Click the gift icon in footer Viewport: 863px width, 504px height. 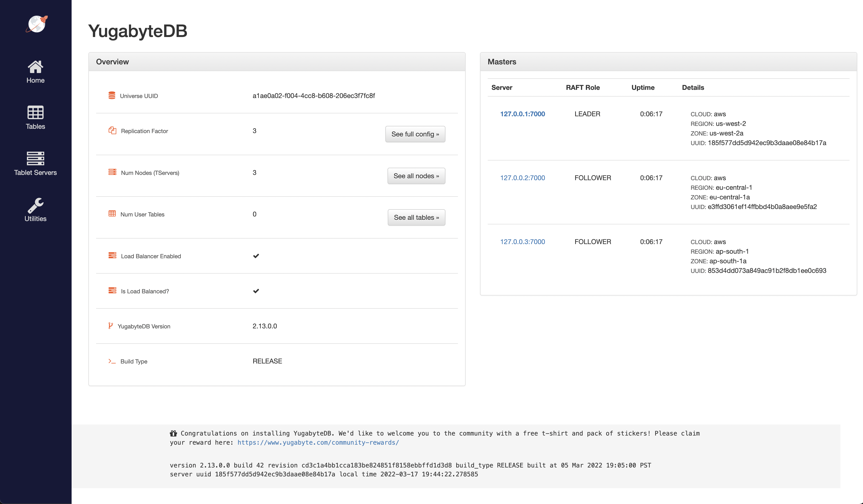[173, 433]
